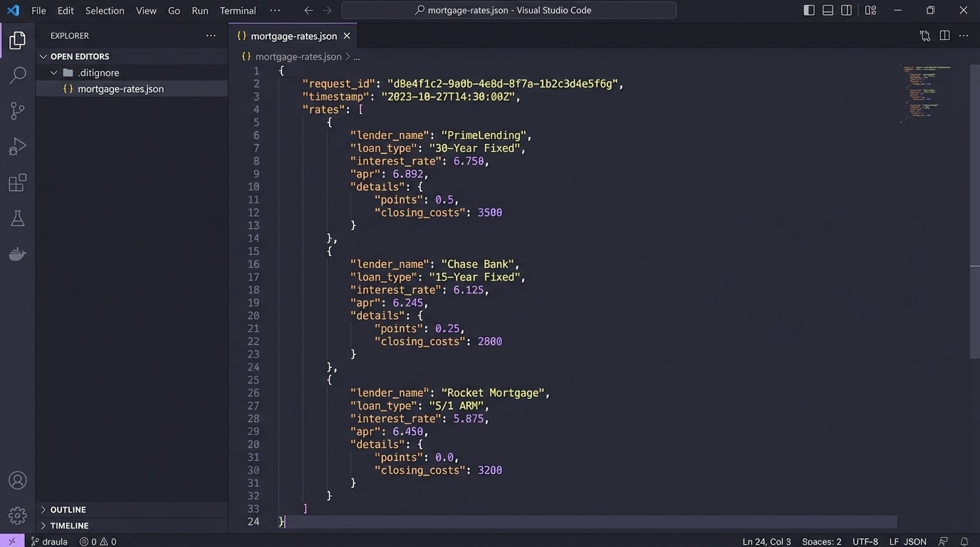Open the Search view in activity bar

[x=18, y=75]
